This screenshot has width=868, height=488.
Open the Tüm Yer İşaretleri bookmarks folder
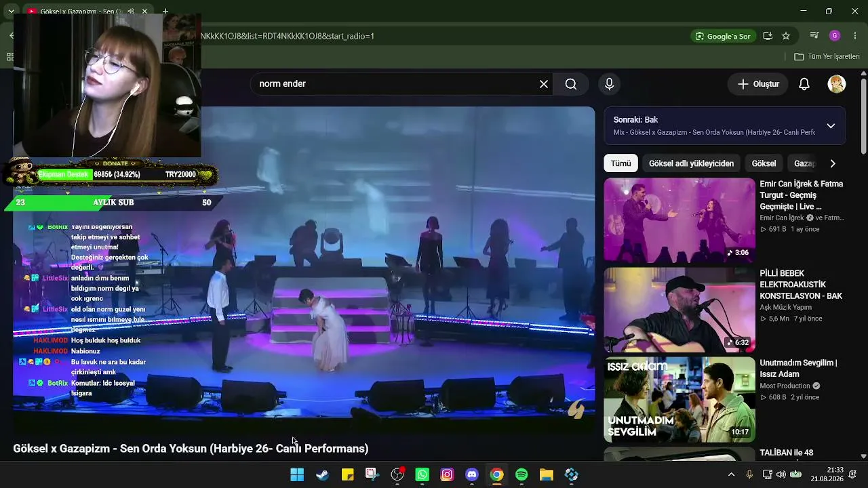pos(827,57)
